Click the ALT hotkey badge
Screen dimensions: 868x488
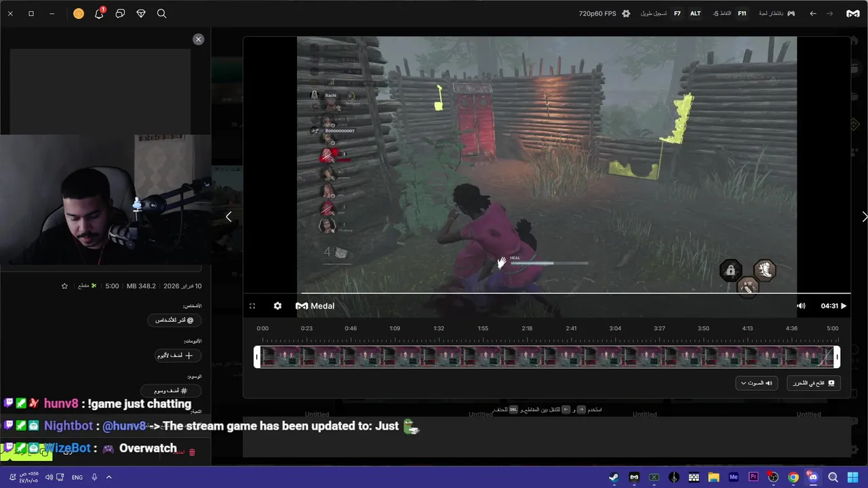coord(695,14)
